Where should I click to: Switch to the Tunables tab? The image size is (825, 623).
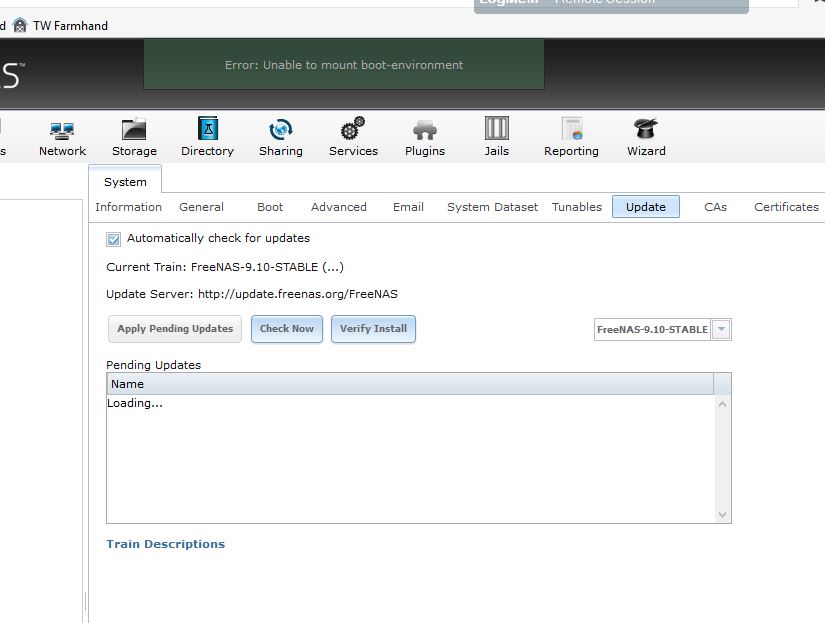(x=577, y=207)
